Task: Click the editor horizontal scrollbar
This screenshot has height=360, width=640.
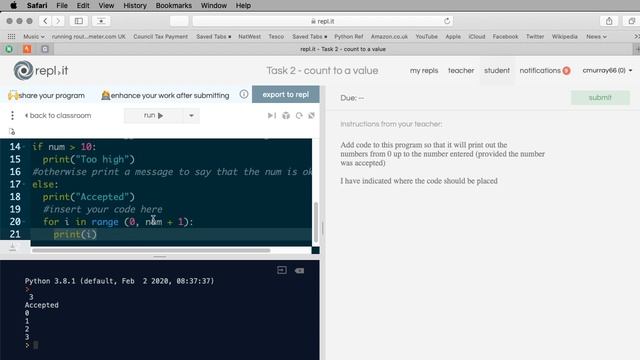Action: click(x=151, y=250)
